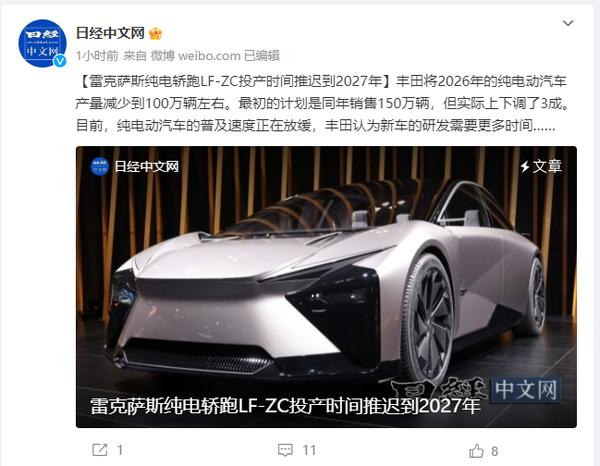Click the small 日经中文网 logo on image

pos(100,166)
